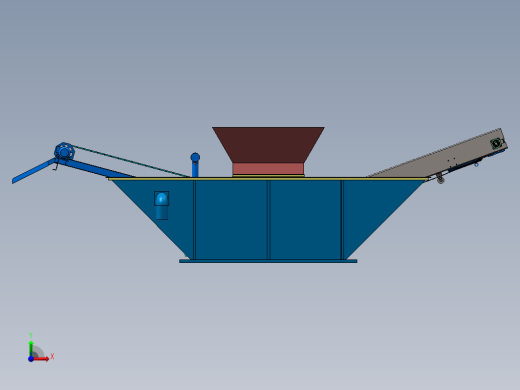Select the reddish hopper neck under the funnel
The height and width of the screenshot is (390, 520).
tap(268, 169)
